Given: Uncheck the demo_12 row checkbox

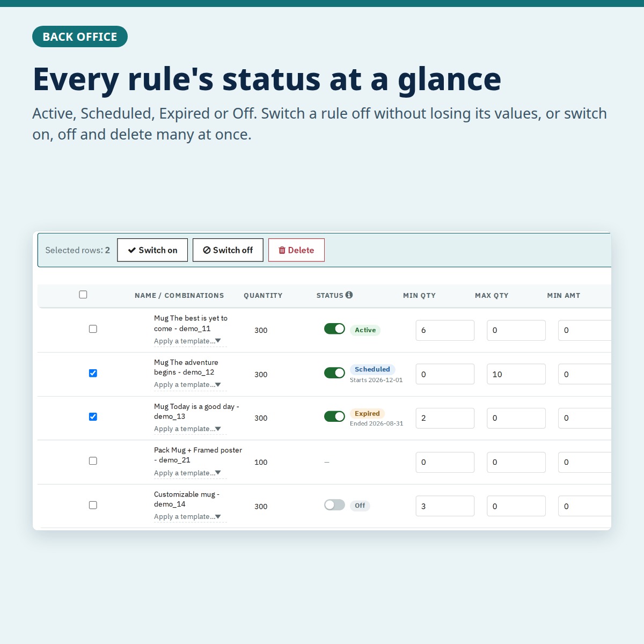Looking at the screenshot, I should point(93,373).
